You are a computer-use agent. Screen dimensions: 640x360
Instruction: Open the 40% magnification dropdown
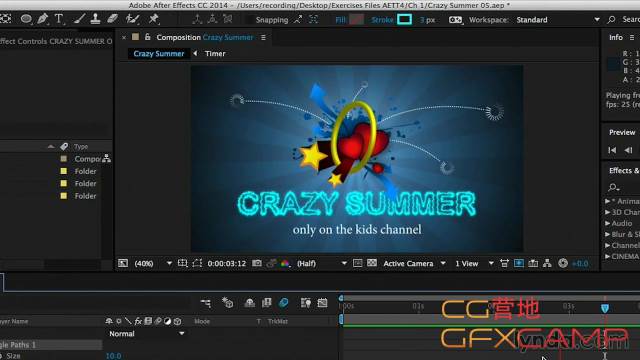(153, 264)
